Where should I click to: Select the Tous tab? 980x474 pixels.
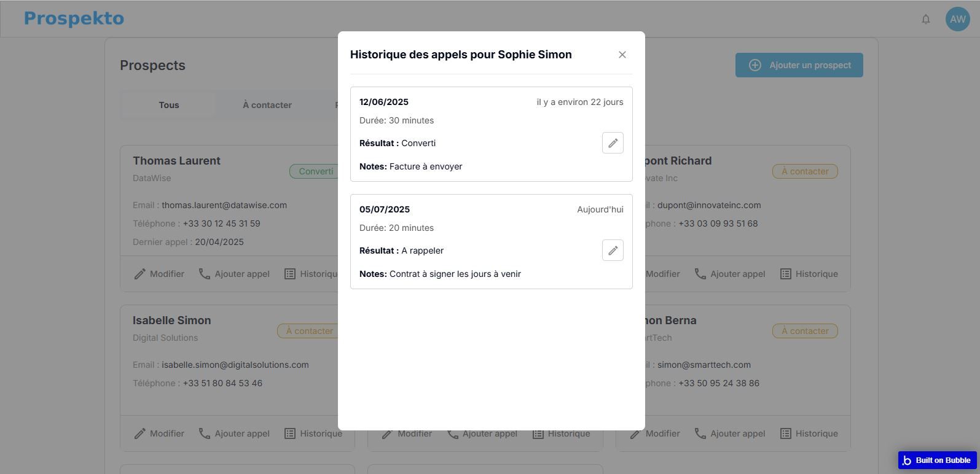[168, 105]
